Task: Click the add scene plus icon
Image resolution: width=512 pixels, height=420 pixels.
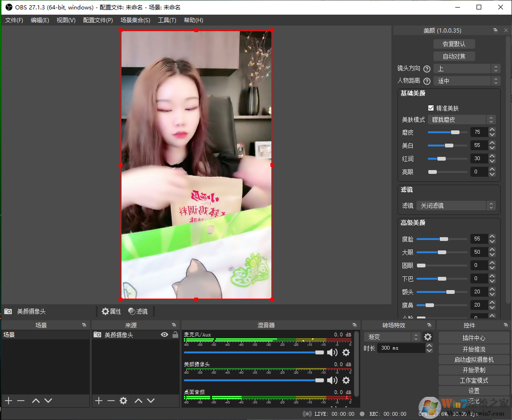Action: pos(9,401)
